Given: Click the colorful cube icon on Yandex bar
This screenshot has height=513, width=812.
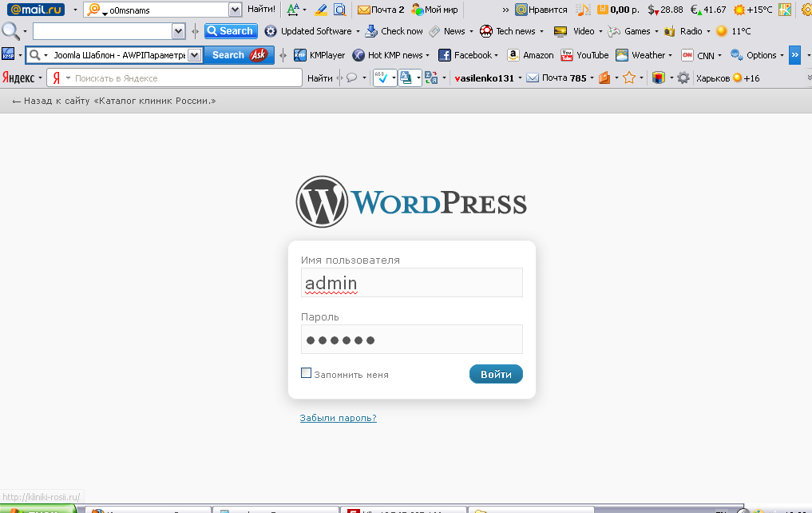Looking at the screenshot, I should tap(658, 78).
